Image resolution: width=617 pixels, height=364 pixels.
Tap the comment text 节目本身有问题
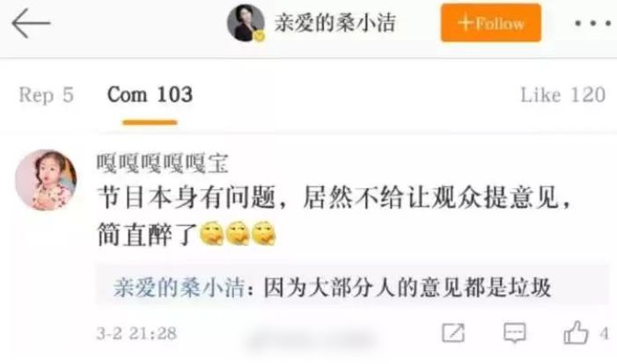pyautogui.click(x=186, y=198)
